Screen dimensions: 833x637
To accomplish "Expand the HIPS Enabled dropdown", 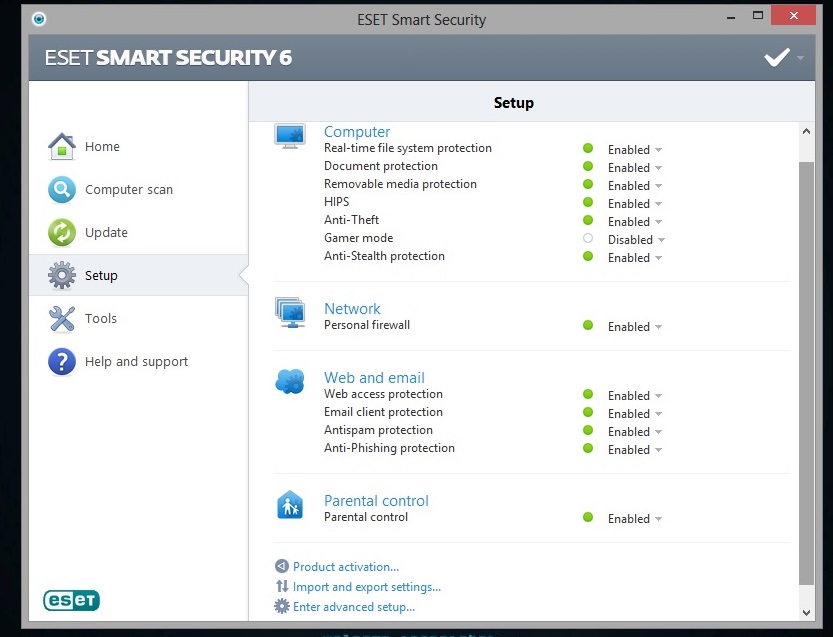I will pos(635,204).
